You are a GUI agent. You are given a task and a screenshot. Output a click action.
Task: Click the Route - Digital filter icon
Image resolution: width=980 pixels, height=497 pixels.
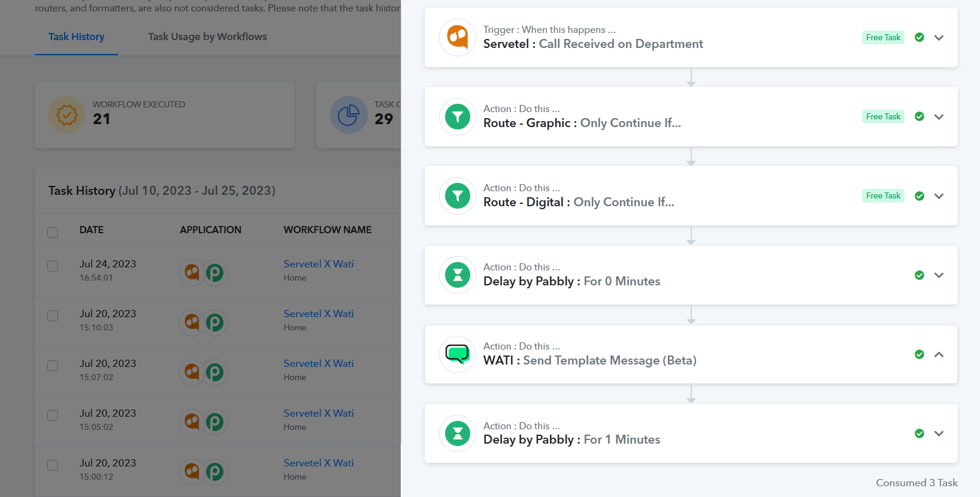[x=458, y=195]
